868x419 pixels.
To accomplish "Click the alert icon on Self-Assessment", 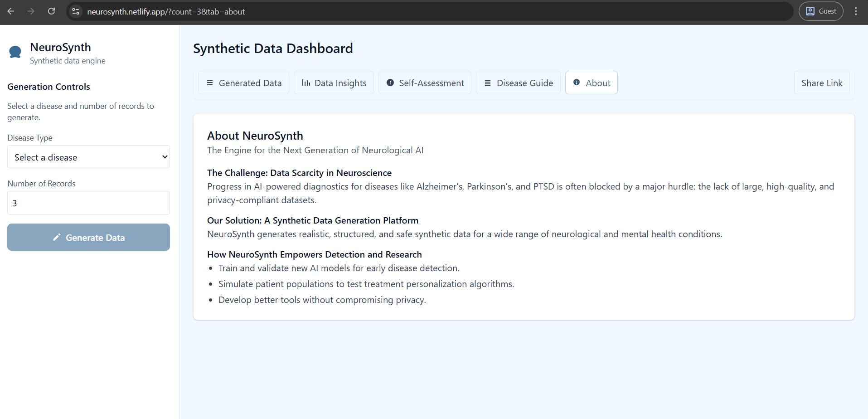I will 390,83.
